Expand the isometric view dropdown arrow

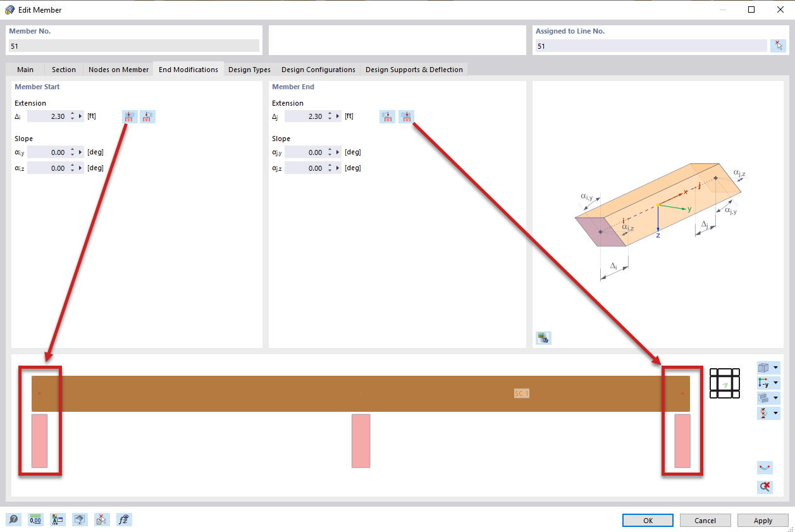pos(775,368)
